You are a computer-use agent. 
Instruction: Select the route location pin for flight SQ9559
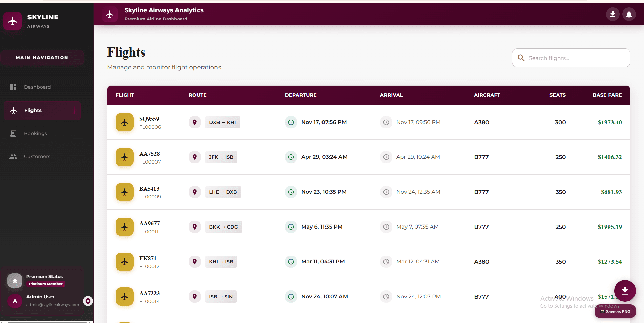(x=195, y=122)
